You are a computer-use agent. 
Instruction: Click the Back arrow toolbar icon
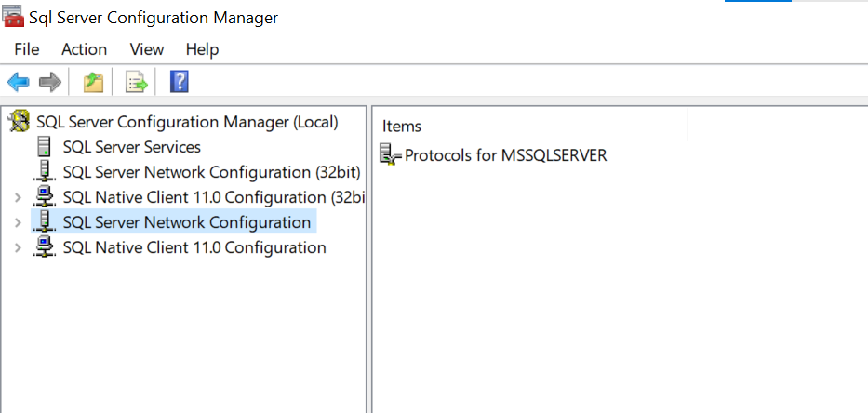[x=18, y=83]
